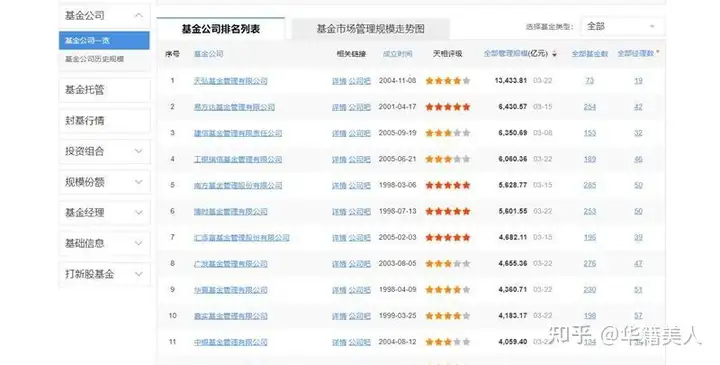
Task: Open fund count 254 for 易方达基金
Action: coord(590,107)
